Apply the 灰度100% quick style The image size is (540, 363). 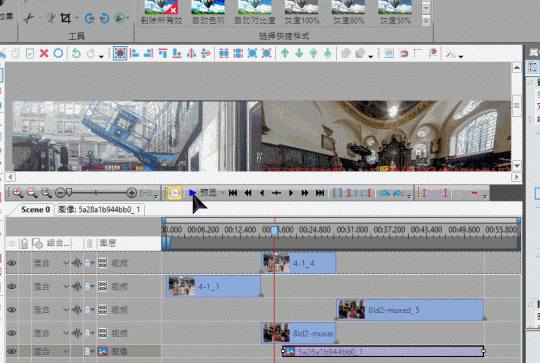302,12
